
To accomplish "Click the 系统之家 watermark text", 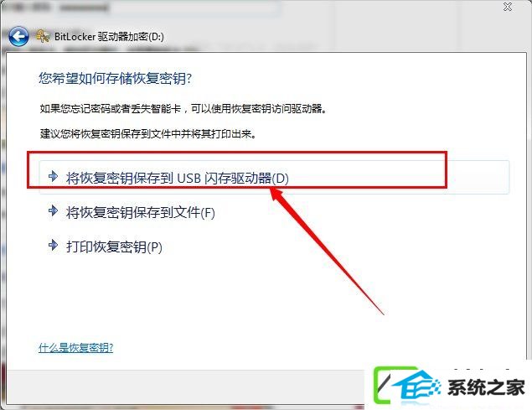I will (486, 387).
